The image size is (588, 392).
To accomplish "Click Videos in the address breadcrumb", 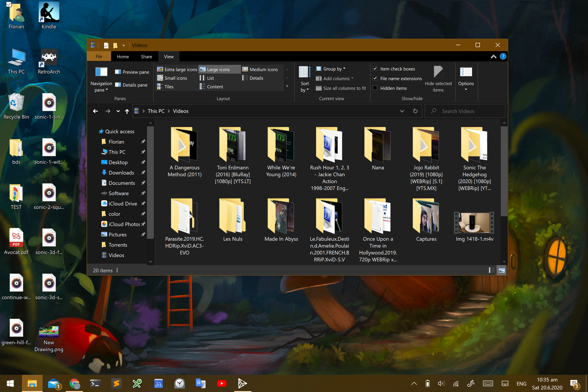I will click(181, 111).
